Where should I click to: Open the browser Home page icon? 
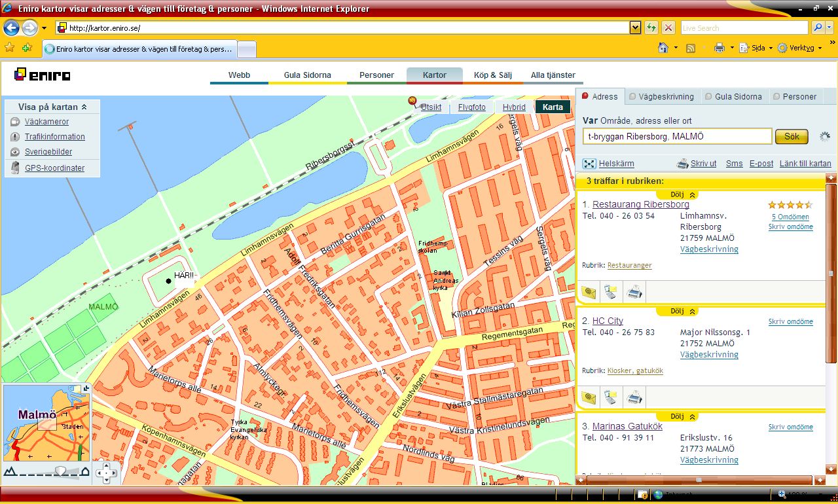tap(663, 48)
